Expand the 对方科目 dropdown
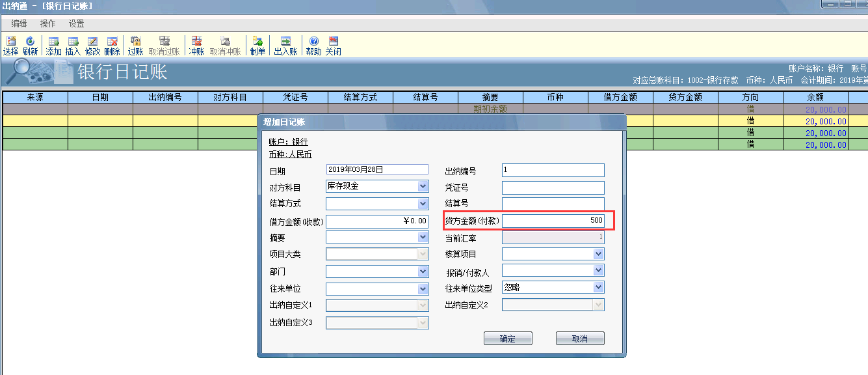868x375 pixels. 423,186
